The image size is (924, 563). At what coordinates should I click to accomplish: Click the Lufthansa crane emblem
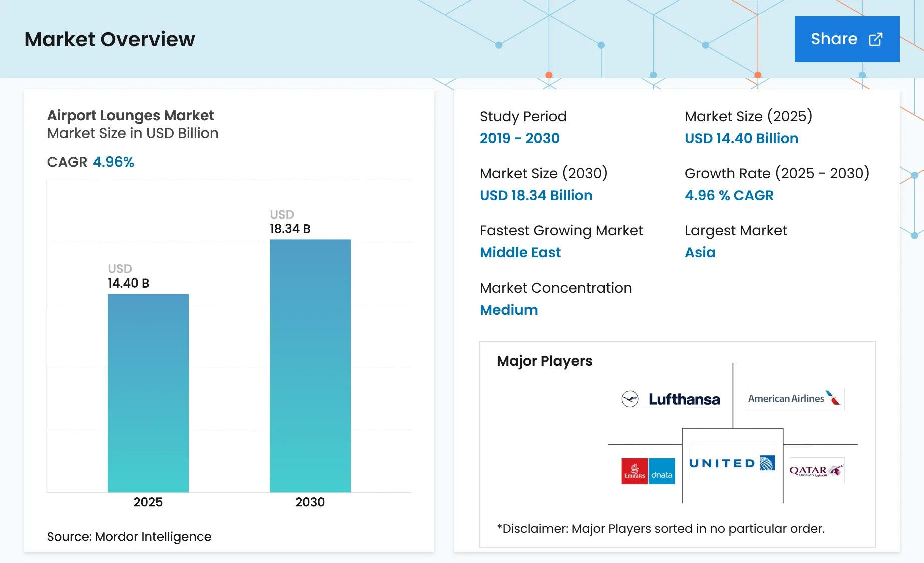click(630, 399)
